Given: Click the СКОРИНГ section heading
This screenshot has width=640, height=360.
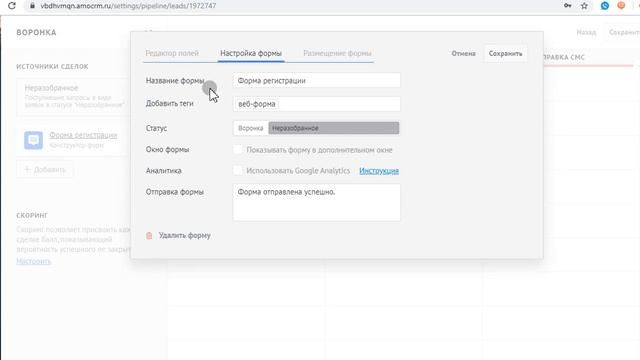Looking at the screenshot, I should (32, 215).
